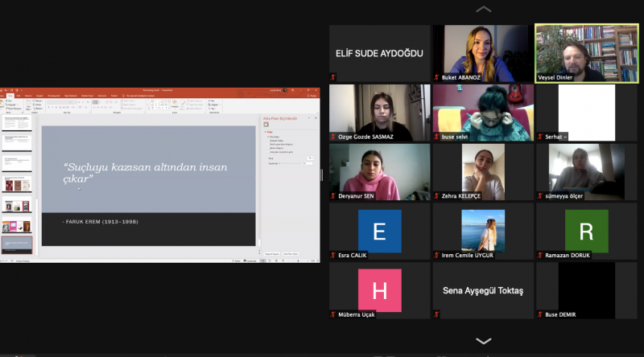
Task: Click Zehra KELEPÇE's muted microphone icon
Action: 437,196
